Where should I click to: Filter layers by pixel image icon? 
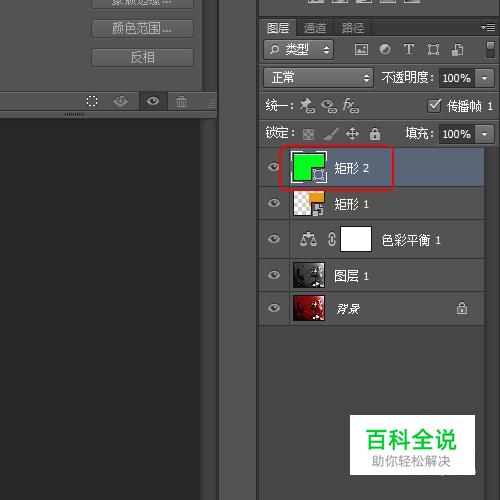click(x=361, y=50)
